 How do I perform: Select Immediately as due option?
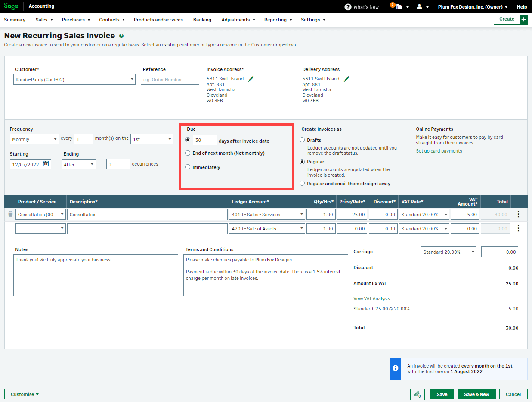(x=188, y=167)
